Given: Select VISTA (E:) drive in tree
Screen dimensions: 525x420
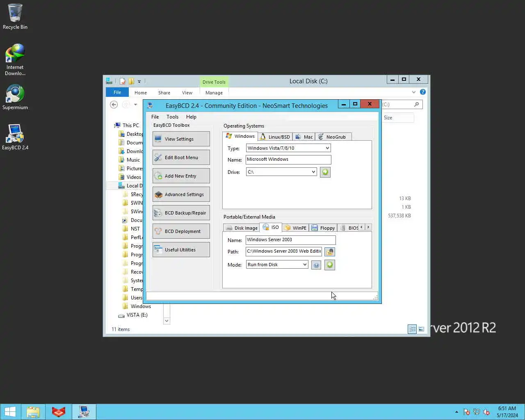Looking at the screenshot, I should (x=137, y=315).
